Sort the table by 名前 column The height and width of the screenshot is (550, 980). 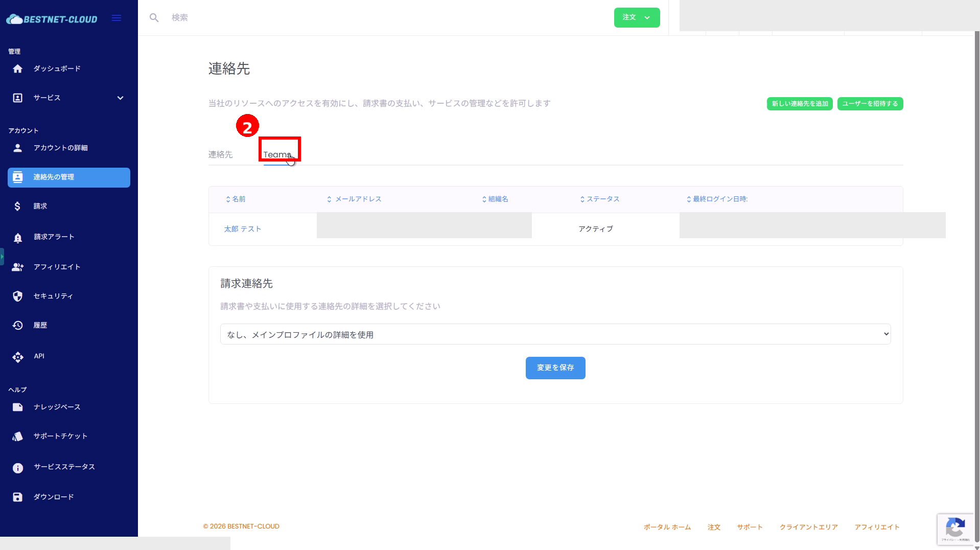(236, 199)
